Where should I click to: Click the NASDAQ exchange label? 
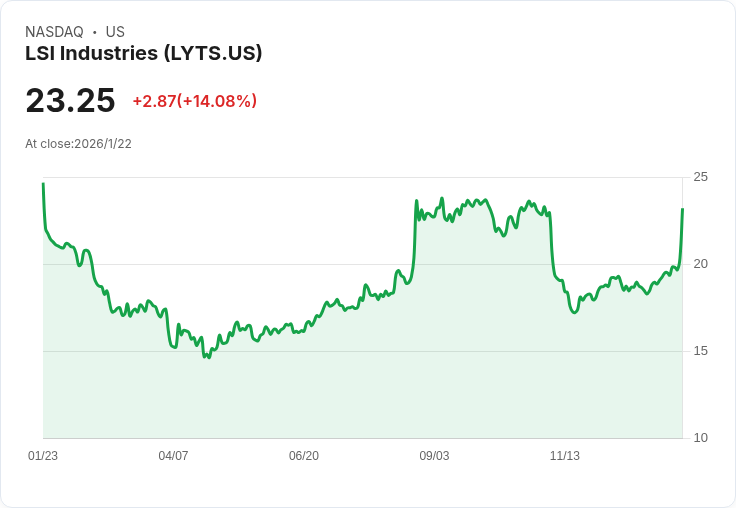[x=54, y=32]
